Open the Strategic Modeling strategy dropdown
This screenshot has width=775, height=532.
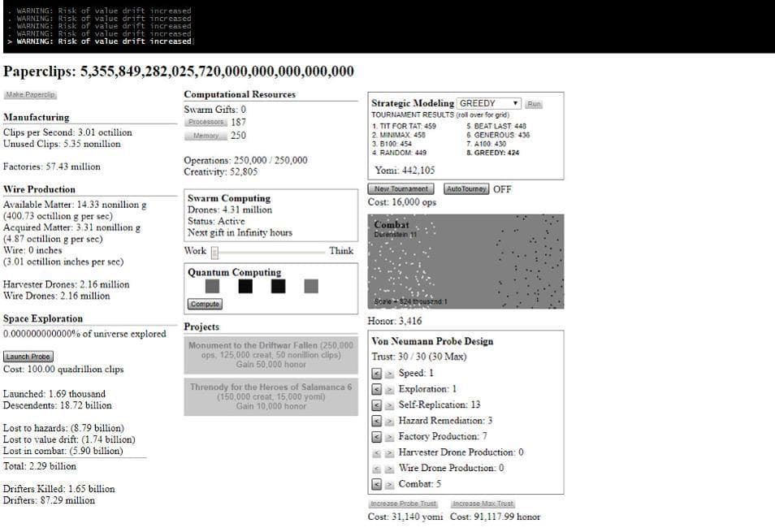(489, 104)
